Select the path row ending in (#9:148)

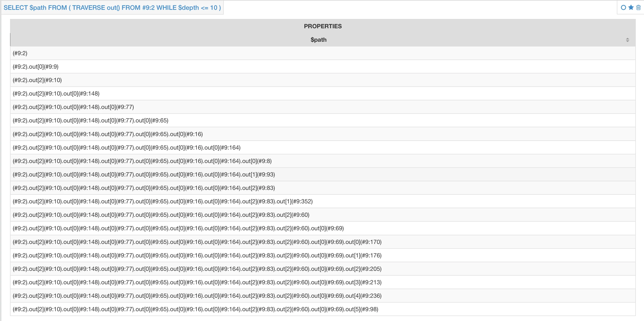coord(56,94)
